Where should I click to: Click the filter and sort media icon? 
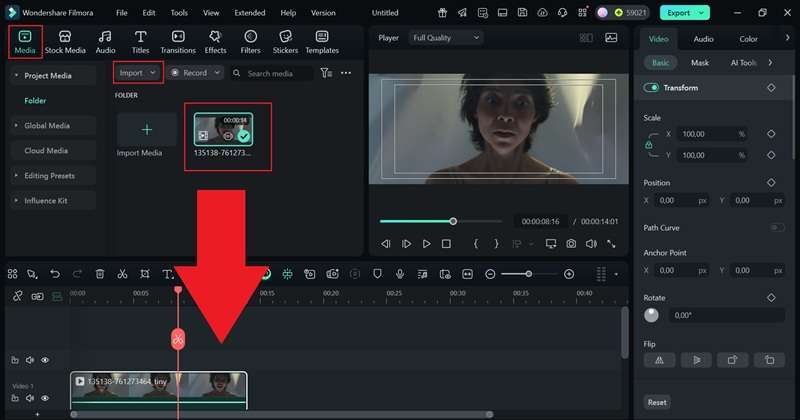click(326, 73)
